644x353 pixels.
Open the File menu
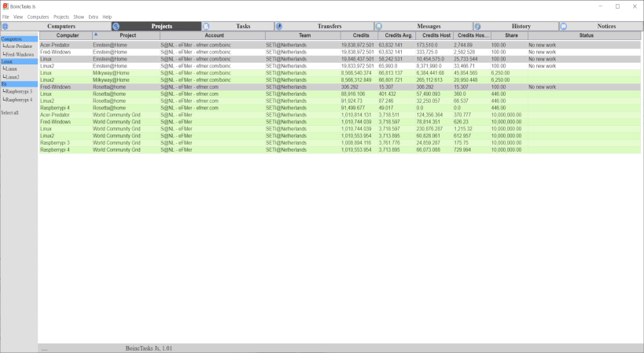pos(6,17)
